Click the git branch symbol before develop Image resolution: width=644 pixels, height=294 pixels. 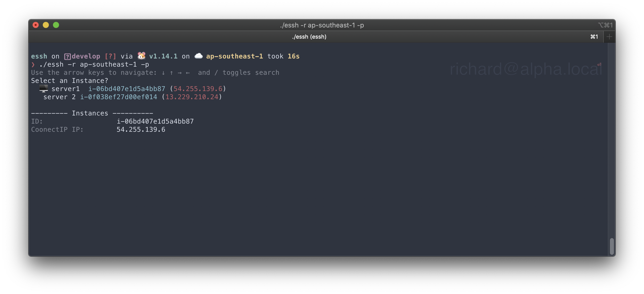point(67,56)
